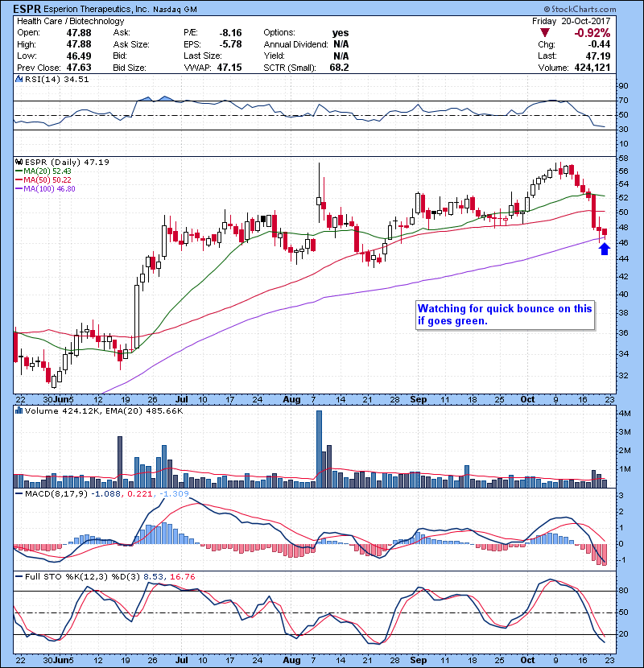Click the MACD(8,17,9) indicator label
The image size is (644, 668).
[x=56, y=494]
